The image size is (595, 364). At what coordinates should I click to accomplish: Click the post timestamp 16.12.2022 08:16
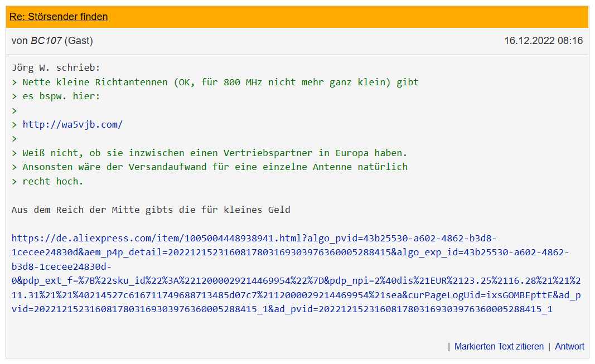[x=543, y=41]
